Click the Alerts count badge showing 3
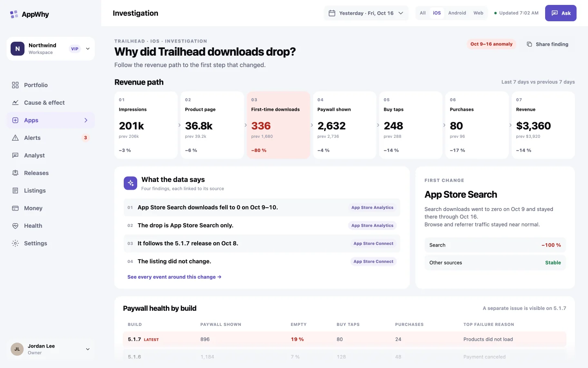 [x=85, y=138]
